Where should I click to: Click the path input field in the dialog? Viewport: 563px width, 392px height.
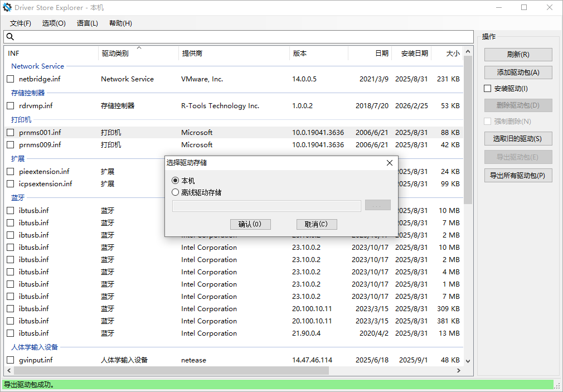tap(266, 206)
